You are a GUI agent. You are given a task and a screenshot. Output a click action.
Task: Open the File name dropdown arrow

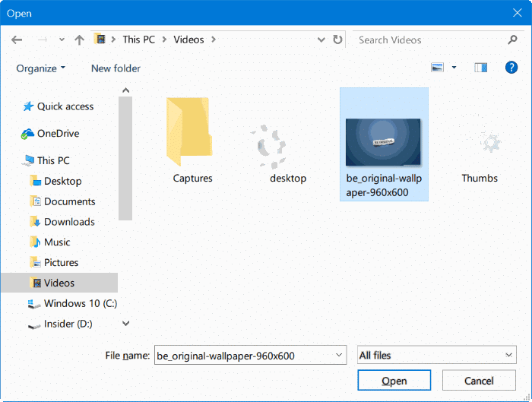pos(339,355)
